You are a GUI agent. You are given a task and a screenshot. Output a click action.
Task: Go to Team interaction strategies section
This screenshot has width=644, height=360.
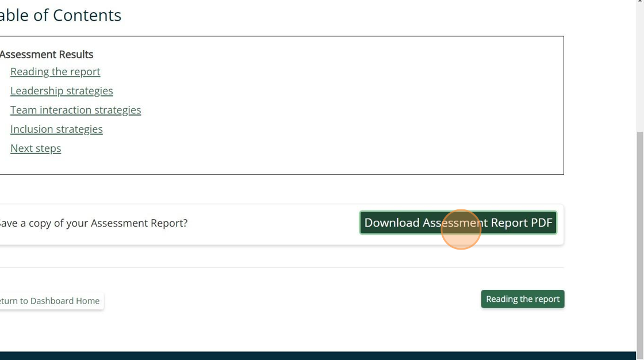click(x=75, y=110)
